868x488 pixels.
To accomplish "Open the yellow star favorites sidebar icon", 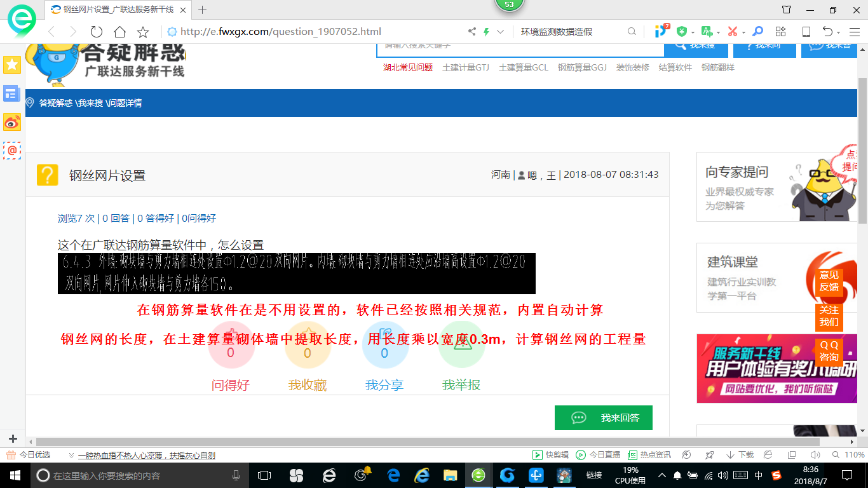I will [x=12, y=64].
